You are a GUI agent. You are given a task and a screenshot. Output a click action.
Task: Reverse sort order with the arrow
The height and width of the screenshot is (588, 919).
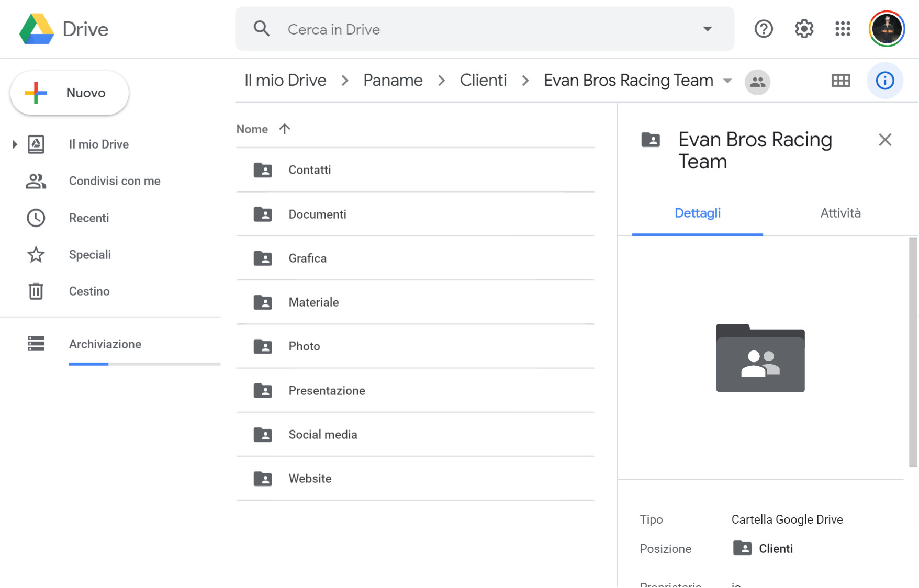(285, 129)
